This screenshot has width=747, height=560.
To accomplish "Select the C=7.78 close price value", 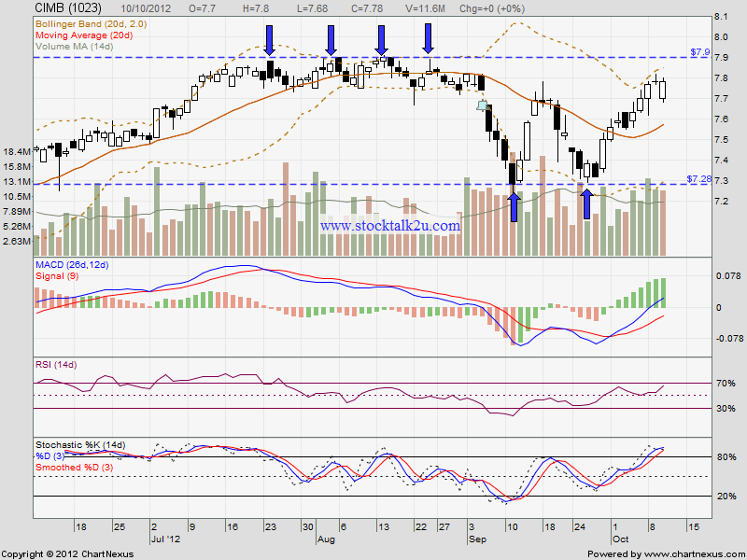I will (369, 8).
